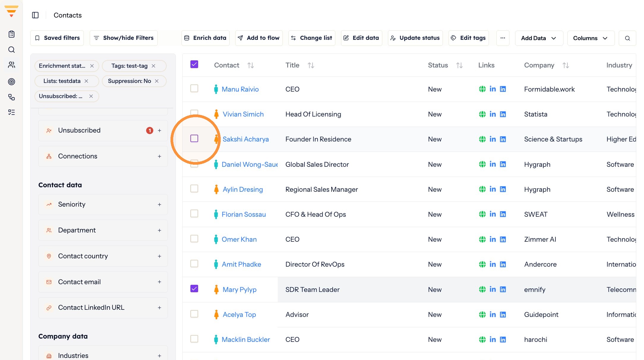Click Show/hide Filters button
This screenshot has height=360, width=644.
tap(124, 38)
